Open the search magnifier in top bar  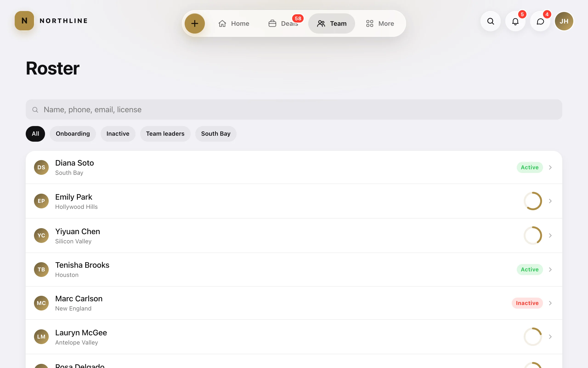tap(491, 21)
